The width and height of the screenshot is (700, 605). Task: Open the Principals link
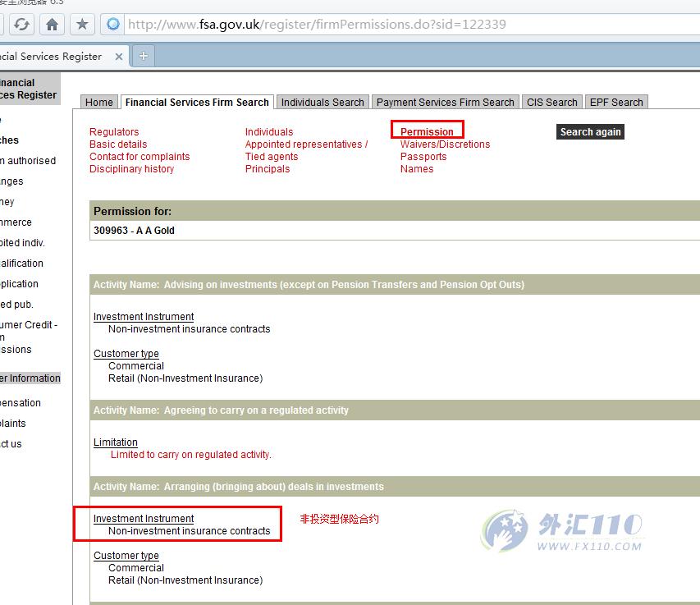268,169
